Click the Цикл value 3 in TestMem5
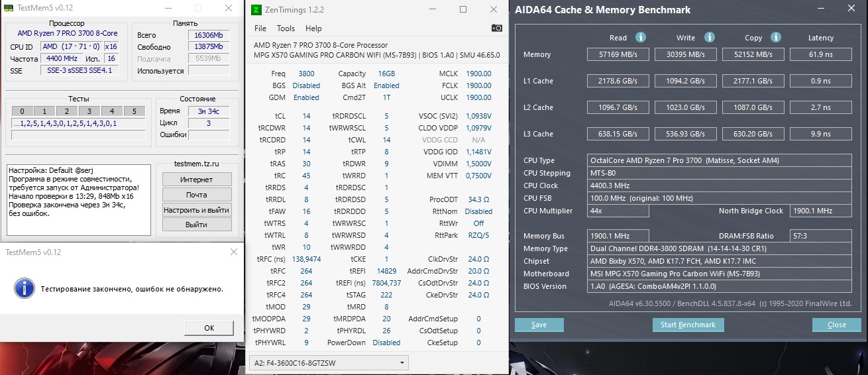868x375 pixels. pyautogui.click(x=208, y=123)
